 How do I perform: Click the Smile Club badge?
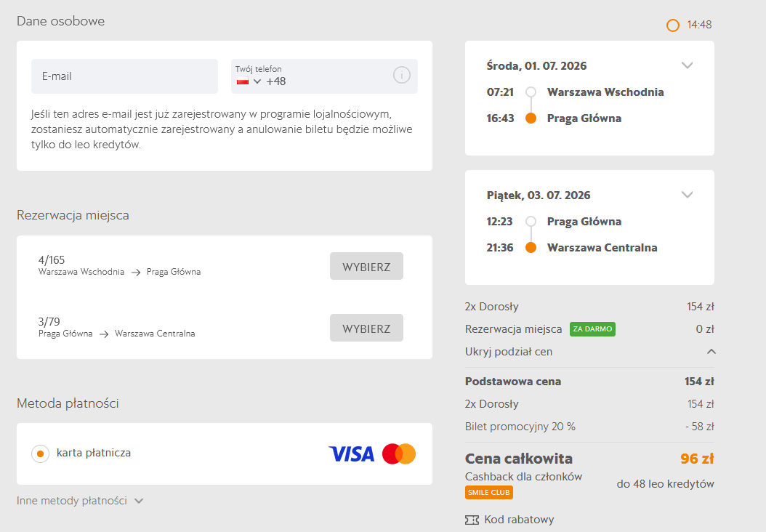[x=489, y=493]
